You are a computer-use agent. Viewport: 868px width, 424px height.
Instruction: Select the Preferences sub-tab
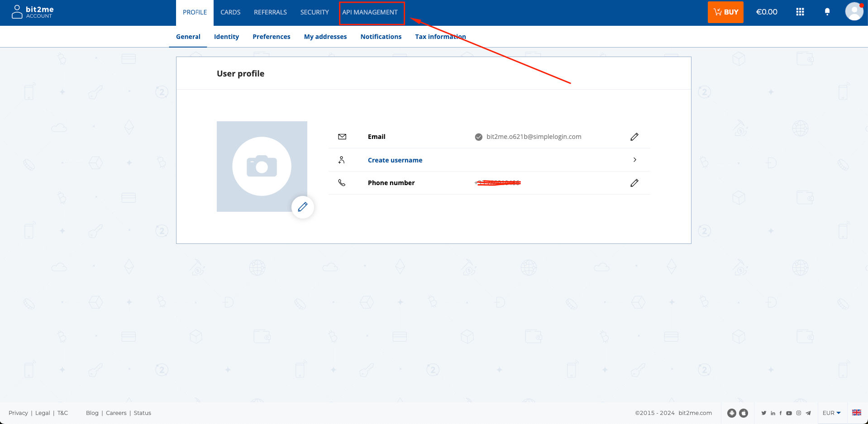[x=271, y=37]
